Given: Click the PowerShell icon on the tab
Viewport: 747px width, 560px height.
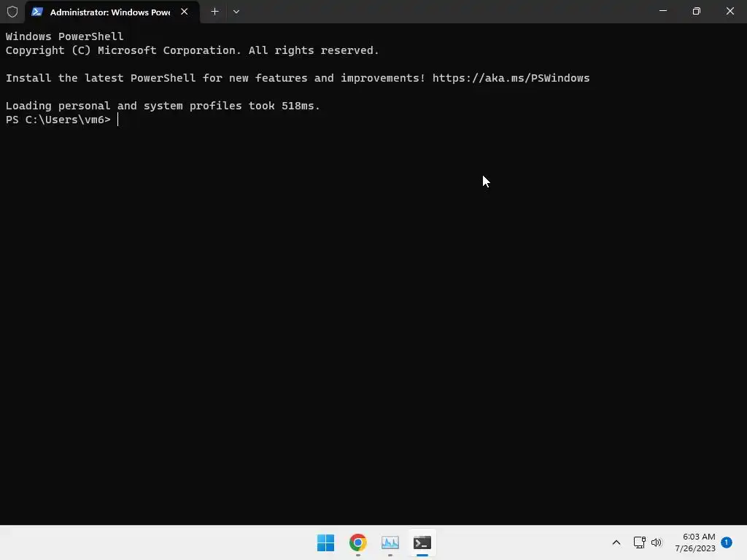Looking at the screenshot, I should point(37,12).
